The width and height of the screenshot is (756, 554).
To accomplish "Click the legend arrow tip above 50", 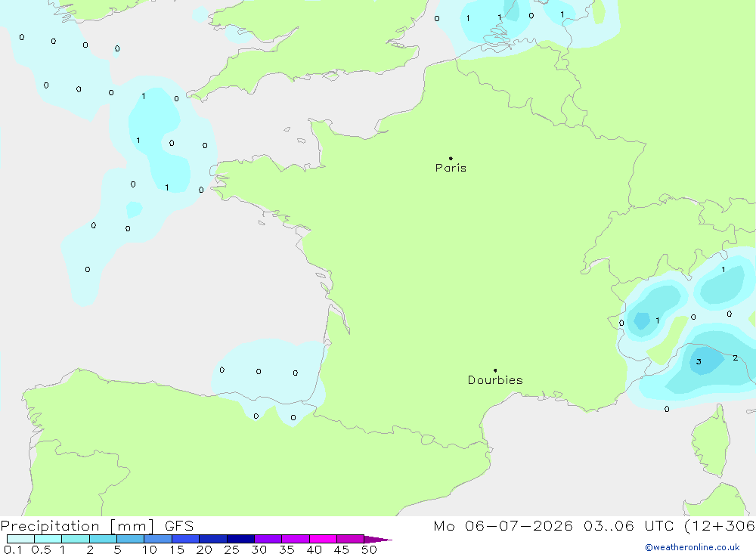I will pos(378,540).
